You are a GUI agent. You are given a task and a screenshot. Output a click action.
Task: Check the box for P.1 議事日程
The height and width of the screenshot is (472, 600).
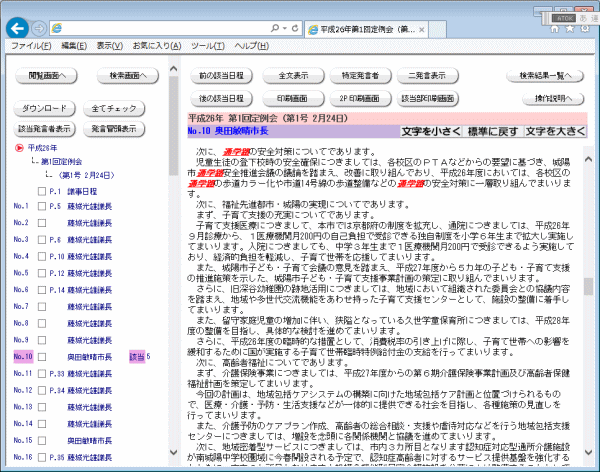click(x=42, y=191)
